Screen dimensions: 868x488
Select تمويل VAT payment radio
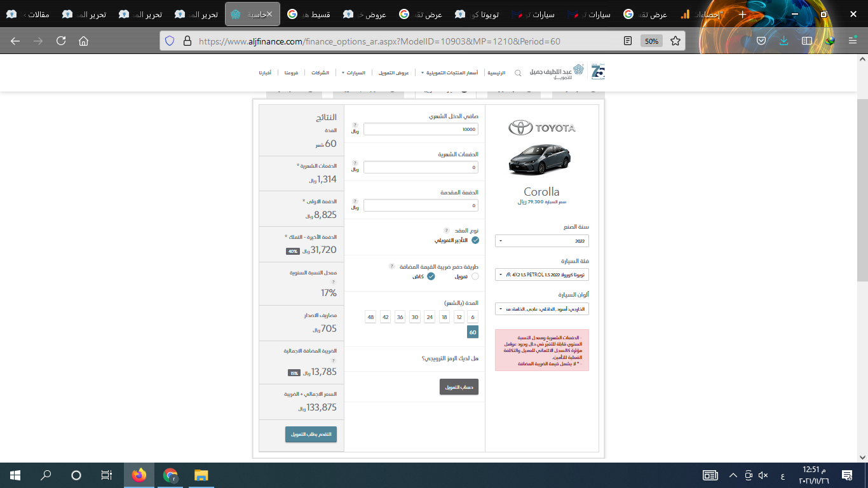pyautogui.click(x=475, y=276)
